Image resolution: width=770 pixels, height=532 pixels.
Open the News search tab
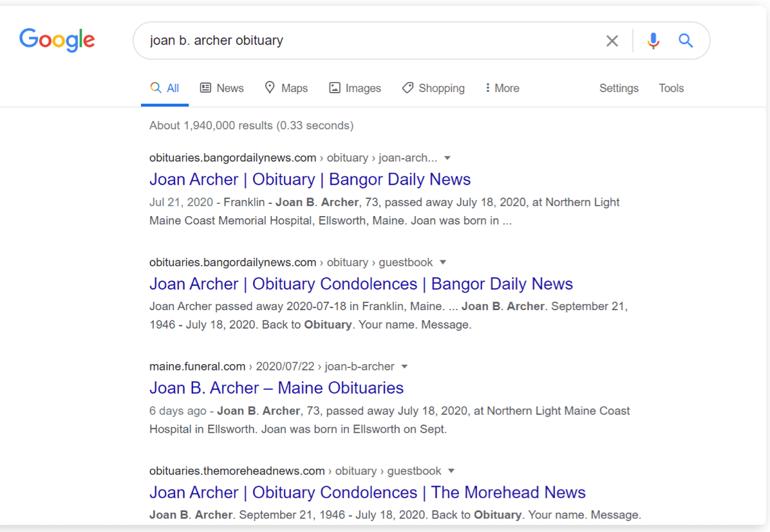pos(222,88)
